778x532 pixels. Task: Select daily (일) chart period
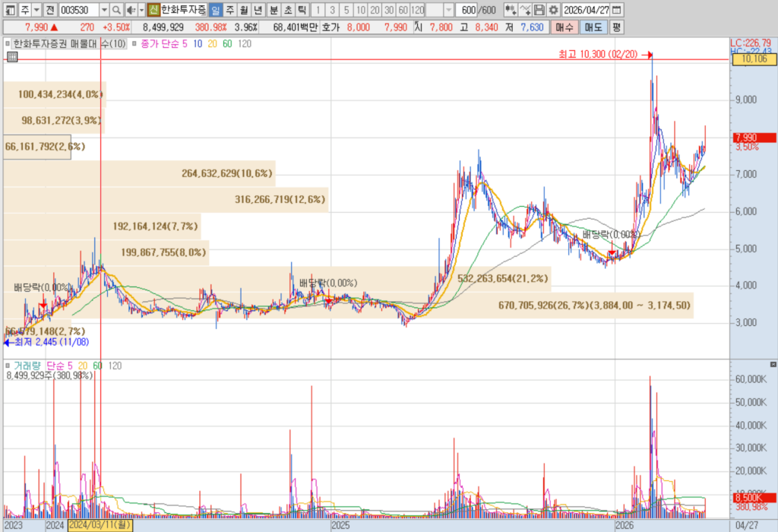pyautogui.click(x=215, y=10)
